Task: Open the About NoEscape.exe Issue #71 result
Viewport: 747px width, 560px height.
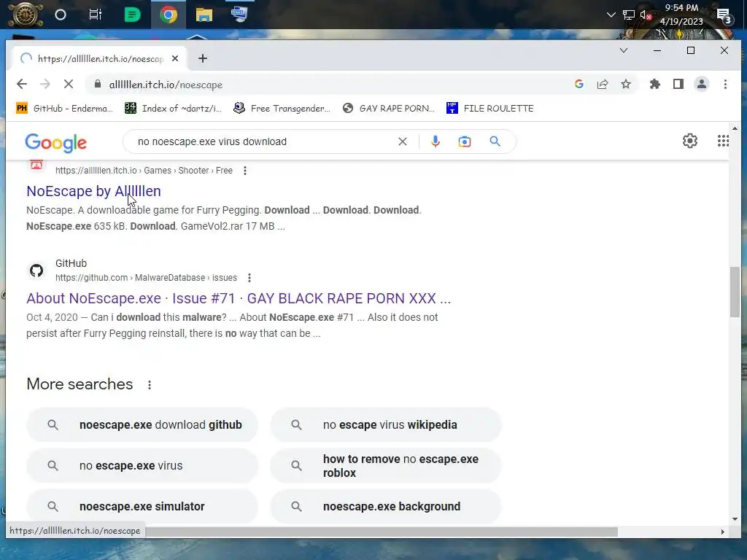Action: (x=239, y=298)
